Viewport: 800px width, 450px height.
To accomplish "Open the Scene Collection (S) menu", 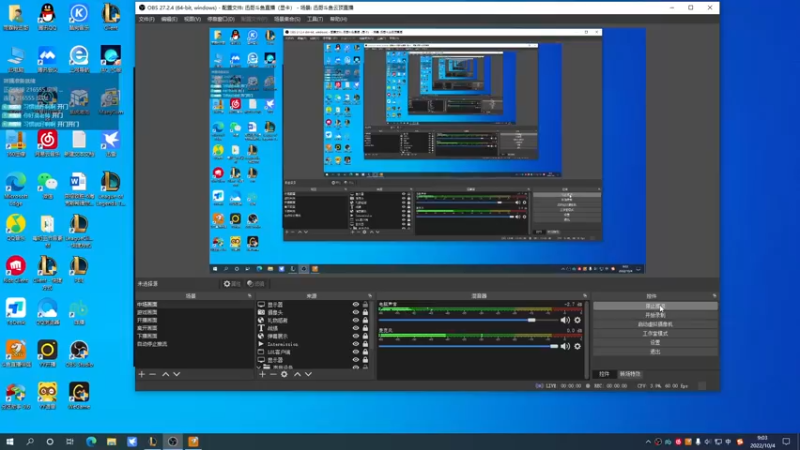I will point(287,19).
